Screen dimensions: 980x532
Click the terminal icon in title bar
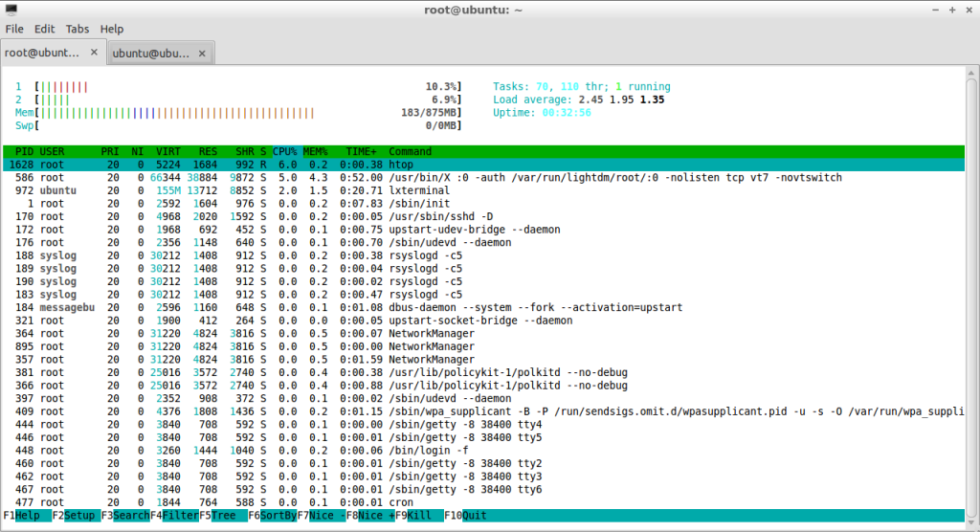(11, 10)
